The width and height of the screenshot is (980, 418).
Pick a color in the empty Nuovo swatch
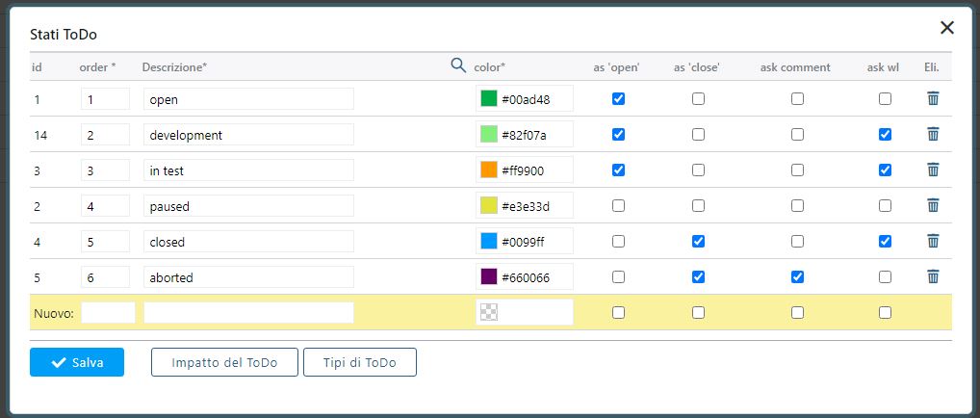(489, 312)
